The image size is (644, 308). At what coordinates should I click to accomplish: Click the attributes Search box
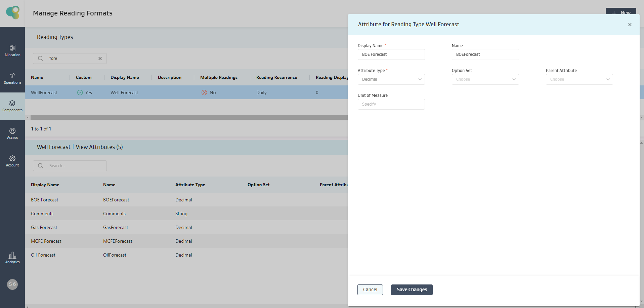click(74, 166)
